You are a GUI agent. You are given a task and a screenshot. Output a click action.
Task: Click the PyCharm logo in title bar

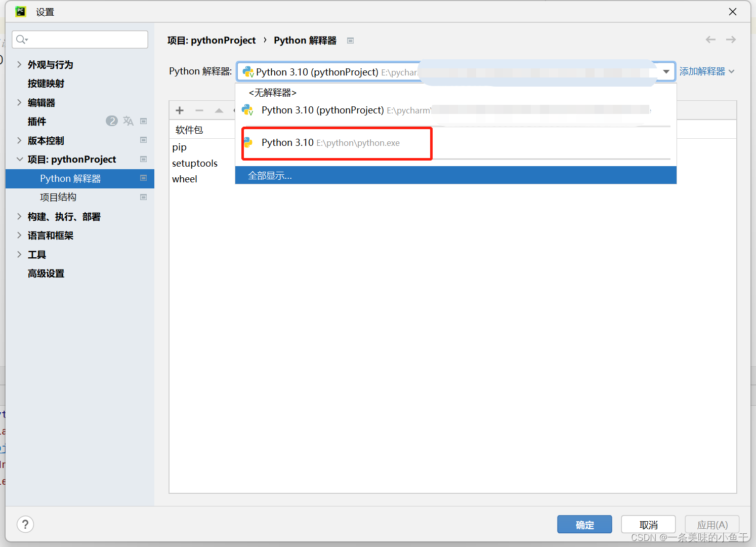[x=20, y=11]
